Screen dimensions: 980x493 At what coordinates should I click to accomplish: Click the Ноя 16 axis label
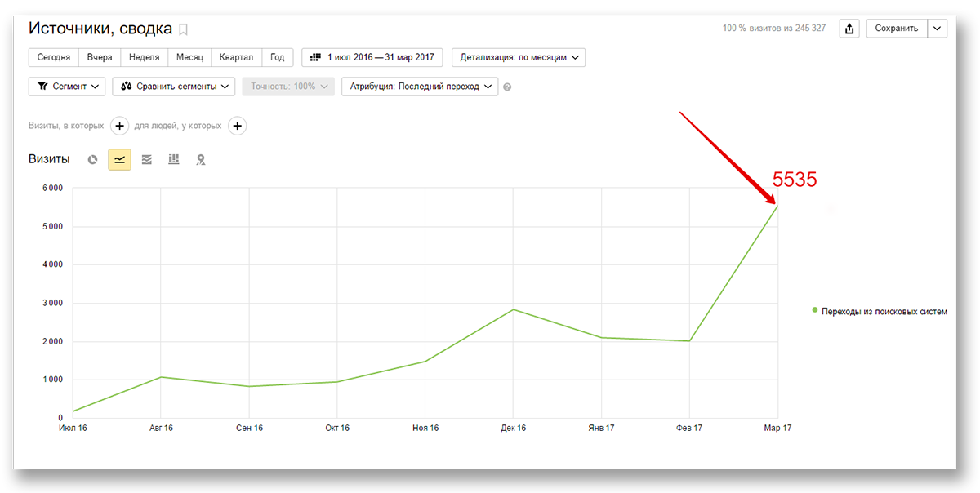[425, 428]
